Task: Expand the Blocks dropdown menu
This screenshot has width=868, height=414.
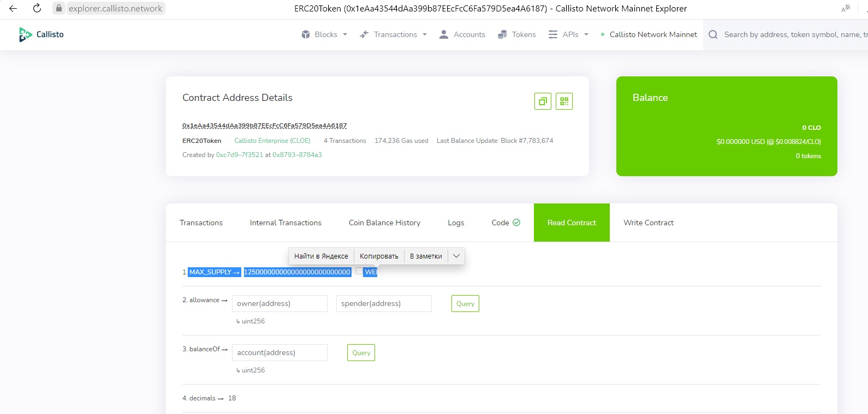Action: click(x=345, y=34)
